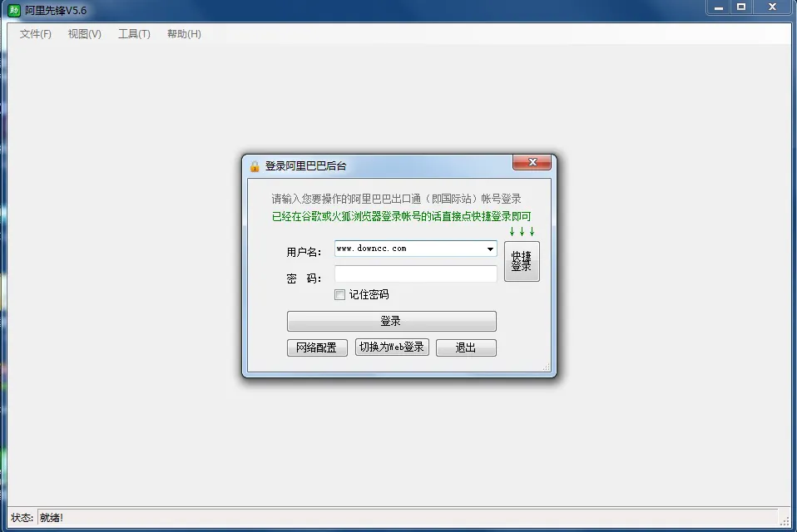Open the 文件(F) menu
Screen dimensions: 797x532
click(36, 34)
